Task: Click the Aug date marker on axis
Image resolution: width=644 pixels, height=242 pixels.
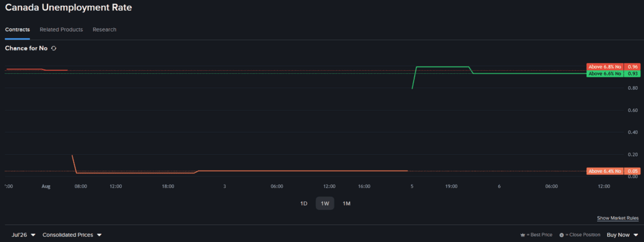Action: [x=46, y=186]
